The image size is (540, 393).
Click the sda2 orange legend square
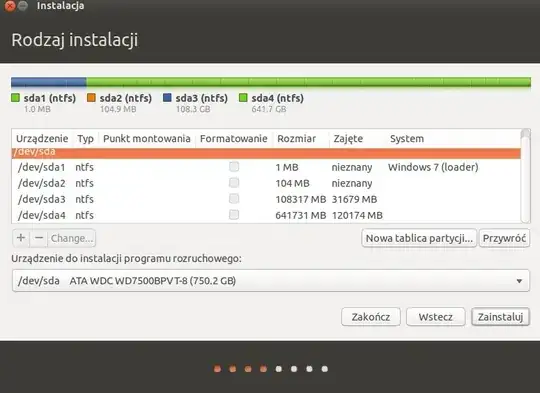[91, 98]
